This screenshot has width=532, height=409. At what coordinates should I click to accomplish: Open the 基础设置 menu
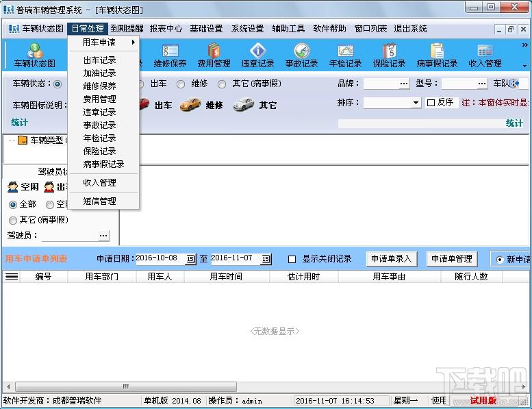point(206,29)
